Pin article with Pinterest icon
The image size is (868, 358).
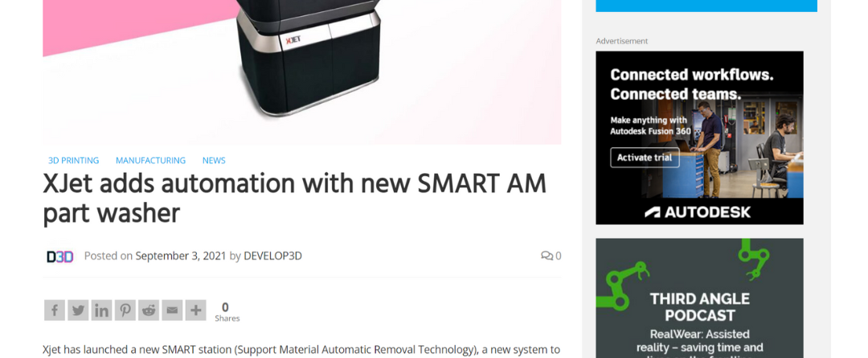125,311
